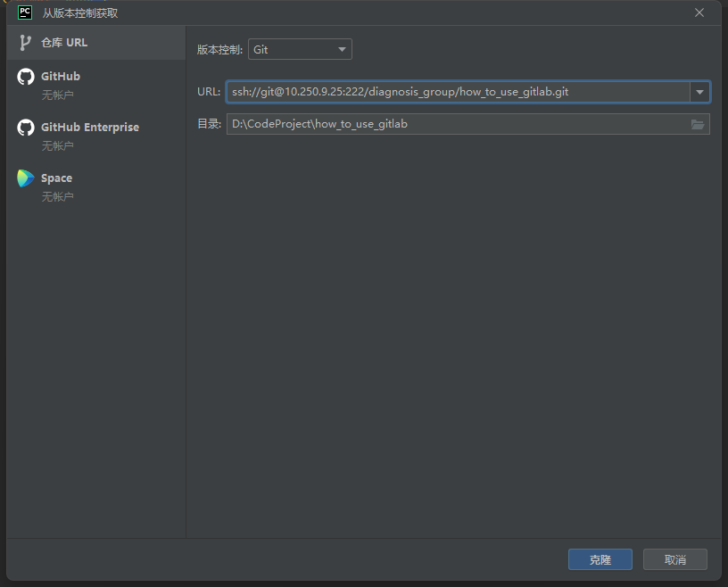Click the GitHub octocat icon
The image size is (728, 587).
click(26, 77)
